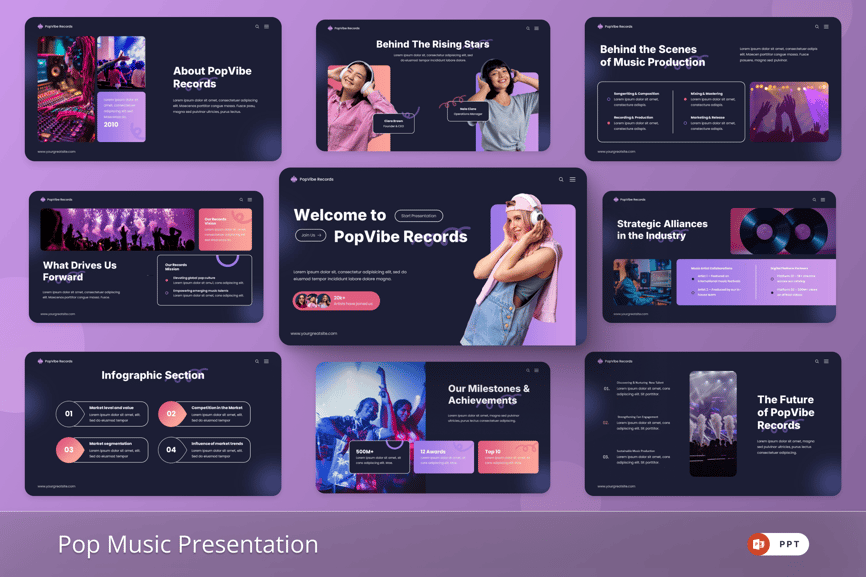
Task: Click the 20k+ artists joined pink badge
Action: point(336,301)
